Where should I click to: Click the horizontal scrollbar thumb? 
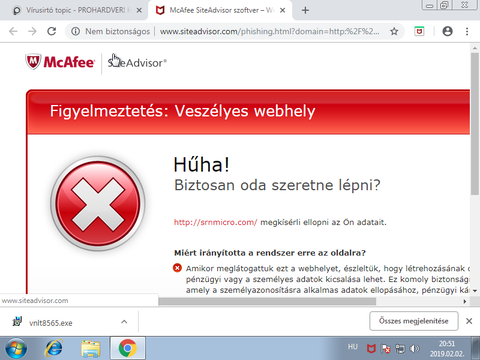pyautogui.click(x=267, y=301)
